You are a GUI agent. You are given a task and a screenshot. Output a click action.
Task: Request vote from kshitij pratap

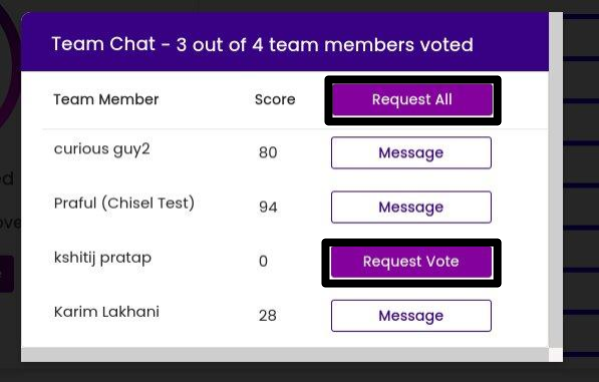pyautogui.click(x=411, y=262)
